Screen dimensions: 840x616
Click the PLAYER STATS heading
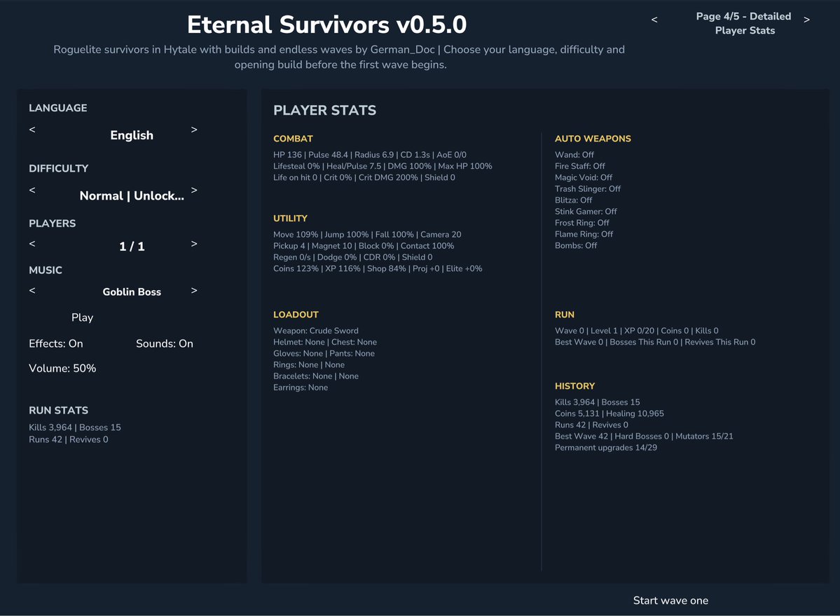[x=324, y=110]
